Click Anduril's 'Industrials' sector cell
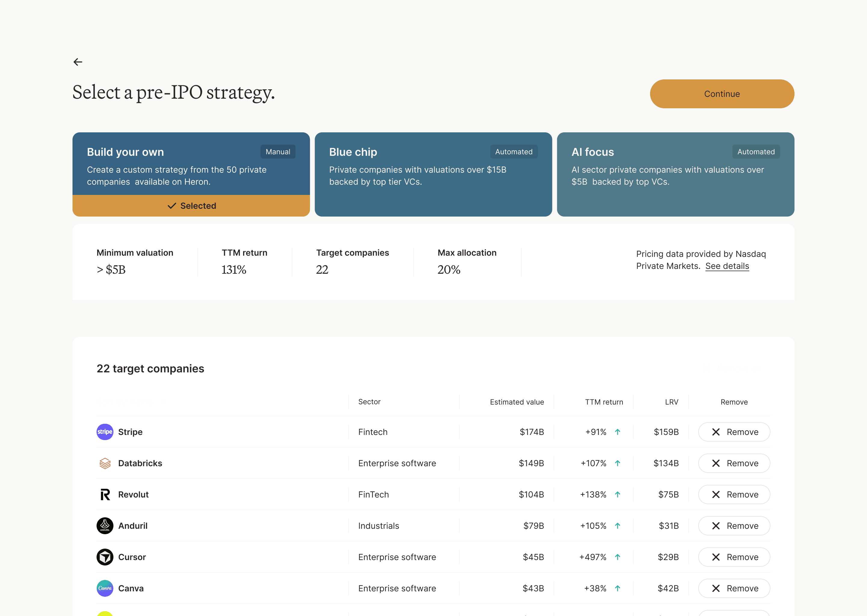Image resolution: width=867 pixels, height=616 pixels. [378, 526]
